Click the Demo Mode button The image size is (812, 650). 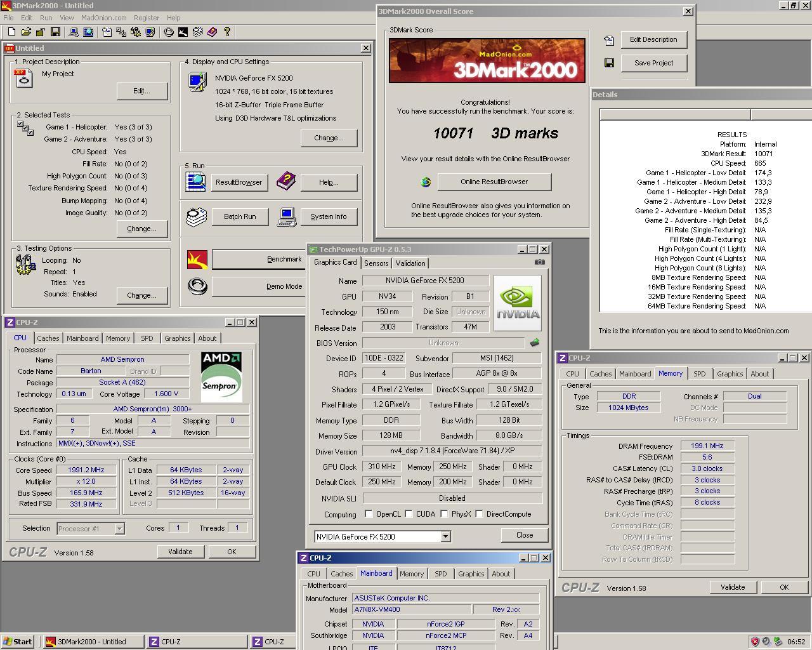[259, 286]
